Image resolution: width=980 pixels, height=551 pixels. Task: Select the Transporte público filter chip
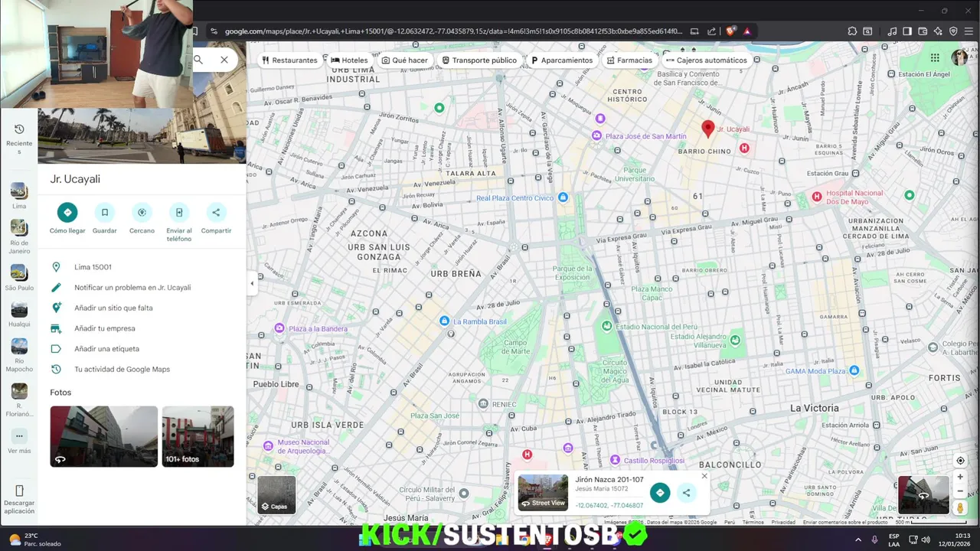[x=479, y=60]
